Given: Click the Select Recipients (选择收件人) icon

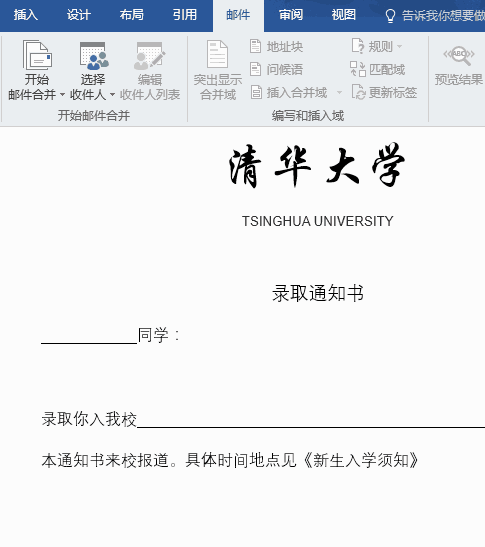Looking at the screenshot, I should [94, 56].
